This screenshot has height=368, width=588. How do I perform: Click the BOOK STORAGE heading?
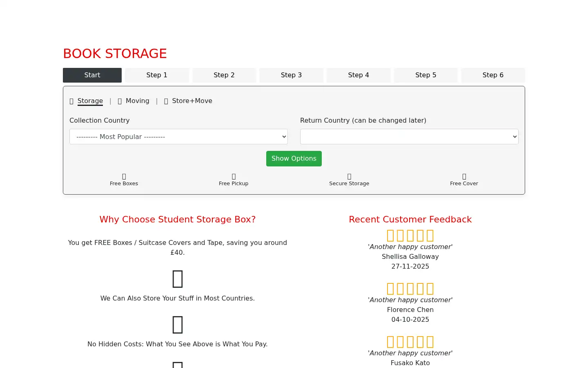(x=115, y=54)
